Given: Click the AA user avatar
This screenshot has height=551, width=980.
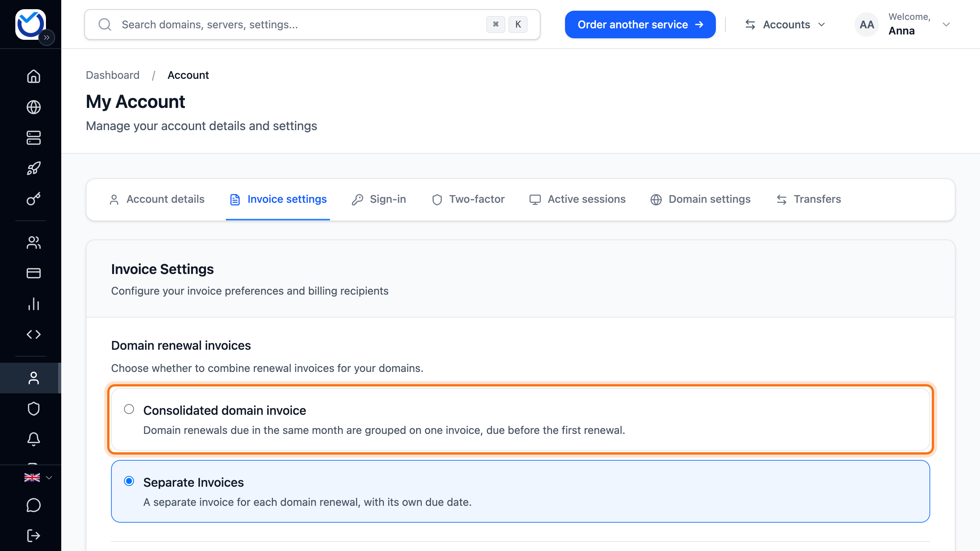Looking at the screenshot, I should [867, 24].
